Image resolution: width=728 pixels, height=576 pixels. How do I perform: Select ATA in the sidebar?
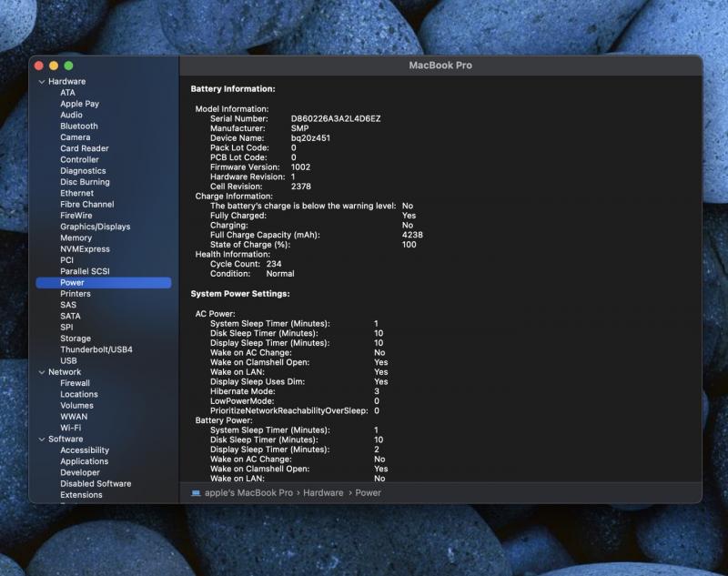click(x=67, y=93)
